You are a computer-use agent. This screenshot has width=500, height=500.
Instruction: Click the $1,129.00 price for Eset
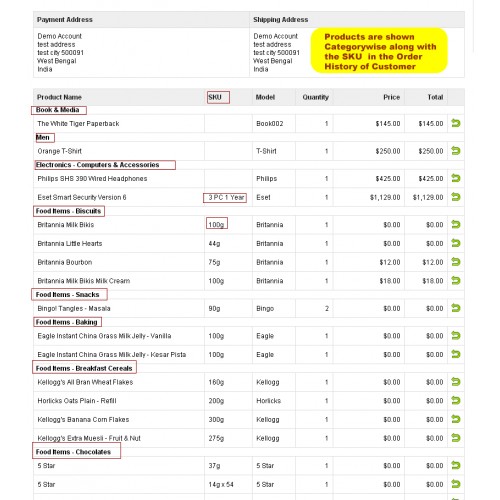pos(385,197)
